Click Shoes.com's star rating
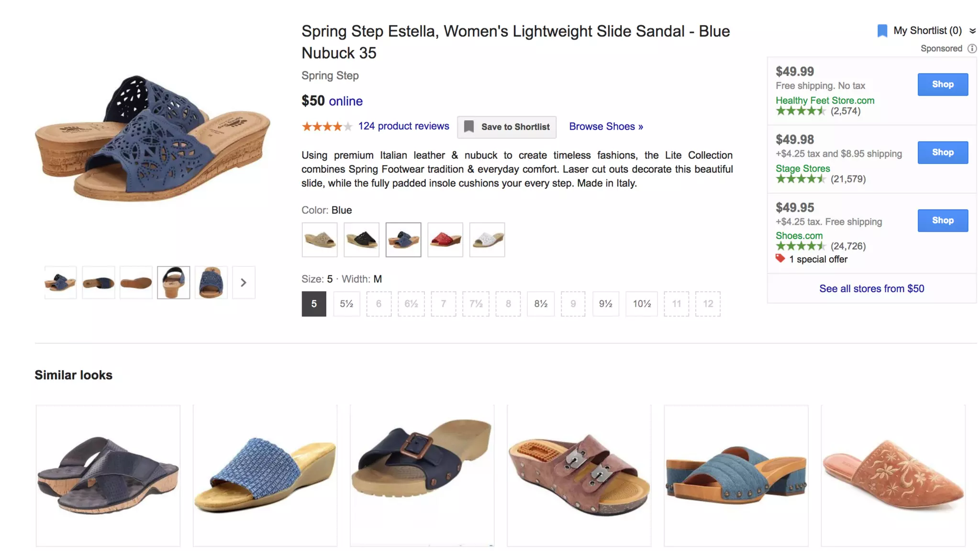980x551 pixels. click(800, 246)
